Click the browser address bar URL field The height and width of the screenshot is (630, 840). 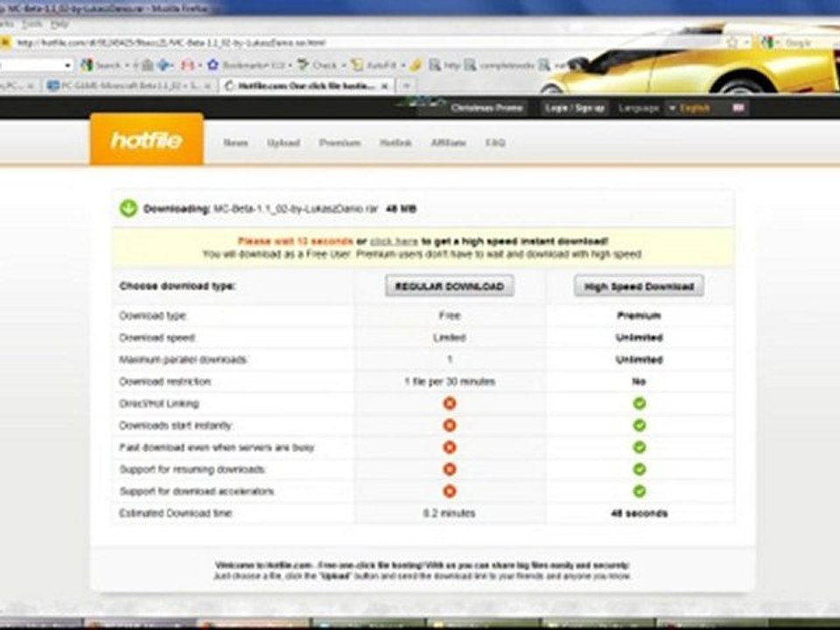click(x=369, y=42)
